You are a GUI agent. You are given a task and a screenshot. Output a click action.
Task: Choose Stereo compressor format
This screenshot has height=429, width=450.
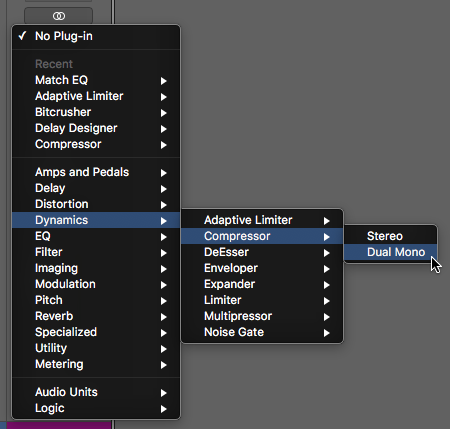[390, 236]
